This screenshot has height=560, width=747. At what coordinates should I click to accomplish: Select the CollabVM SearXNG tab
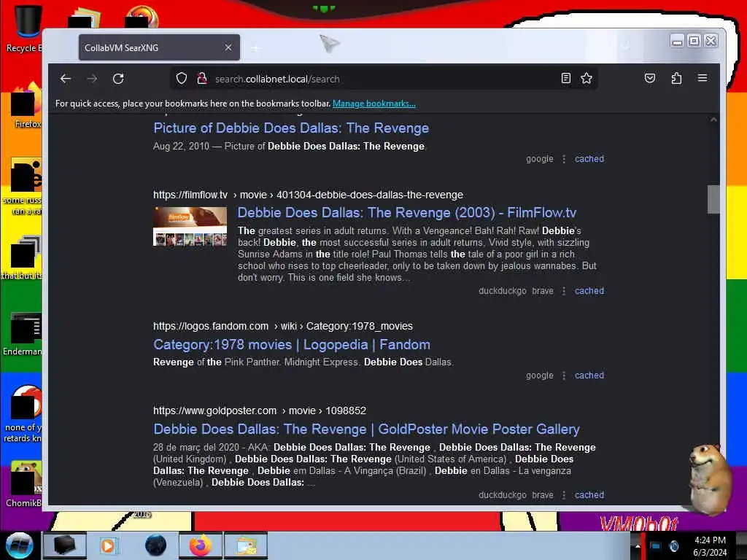159,47
